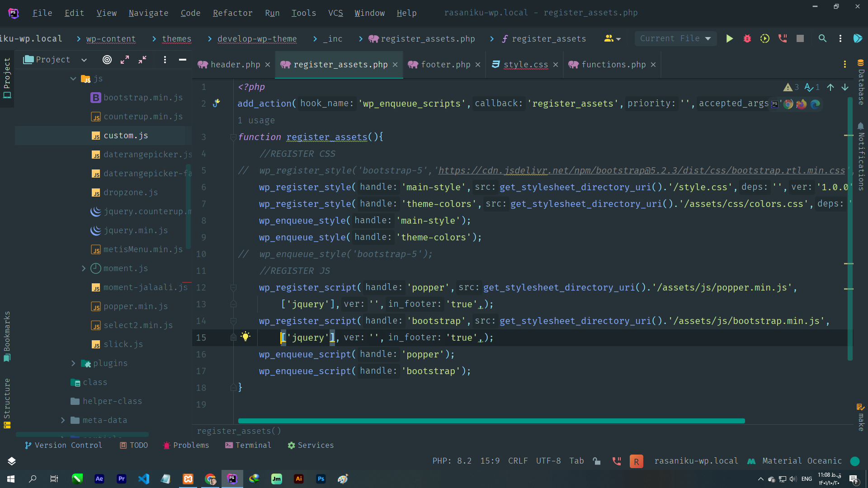Open the Version Control tool window
The width and height of the screenshot is (868, 488).
[x=63, y=445]
